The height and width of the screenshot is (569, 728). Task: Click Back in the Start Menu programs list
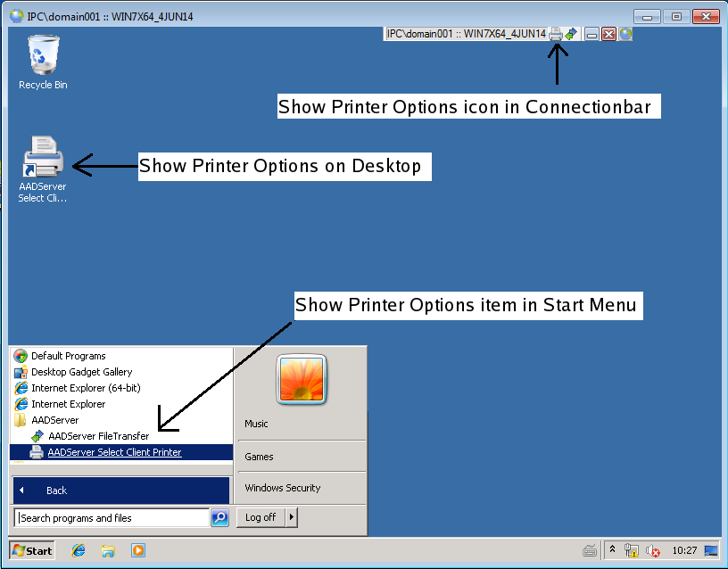coord(56,491)
